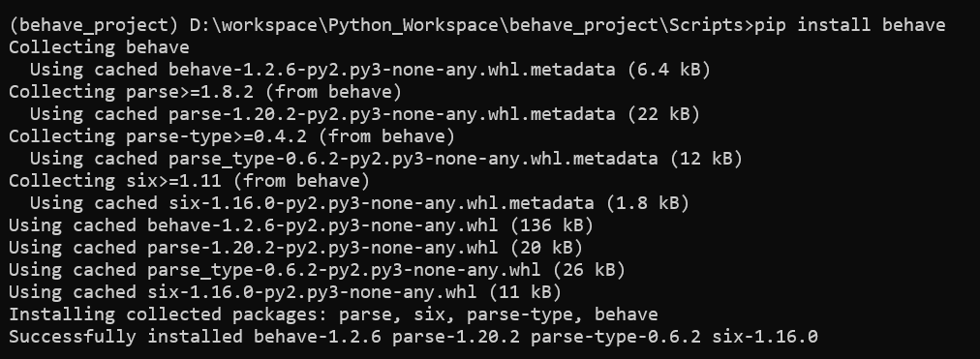
Task: Click the 'Successfully installed' final line
Action: click(413, 337)
